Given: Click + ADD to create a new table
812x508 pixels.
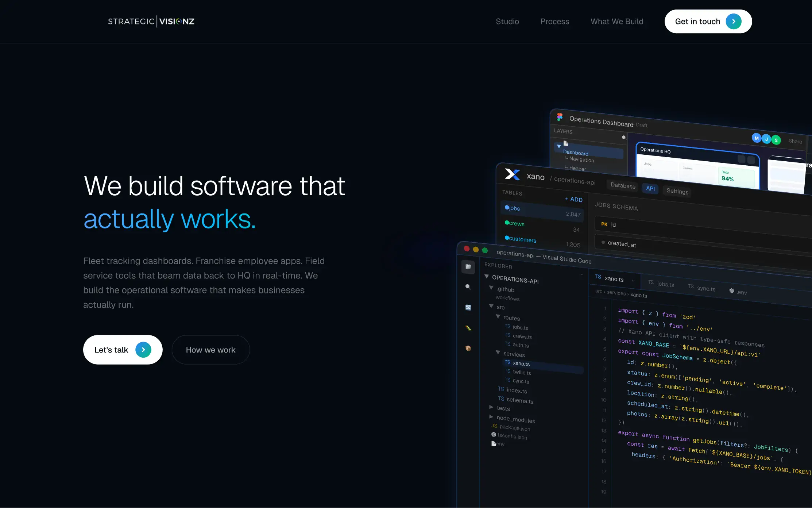Looking at the screenshot, I should click(x=573, y=199).
